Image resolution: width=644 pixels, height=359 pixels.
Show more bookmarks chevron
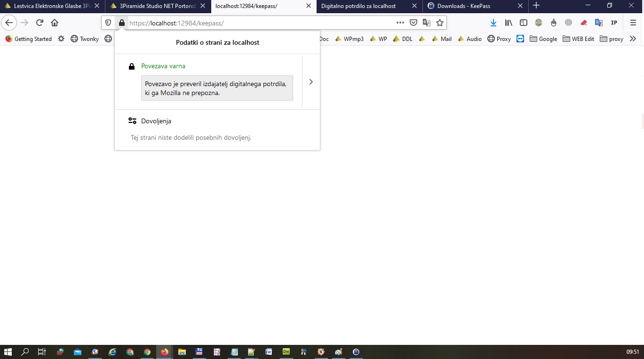pyautogui.click(x=633, y=39)
